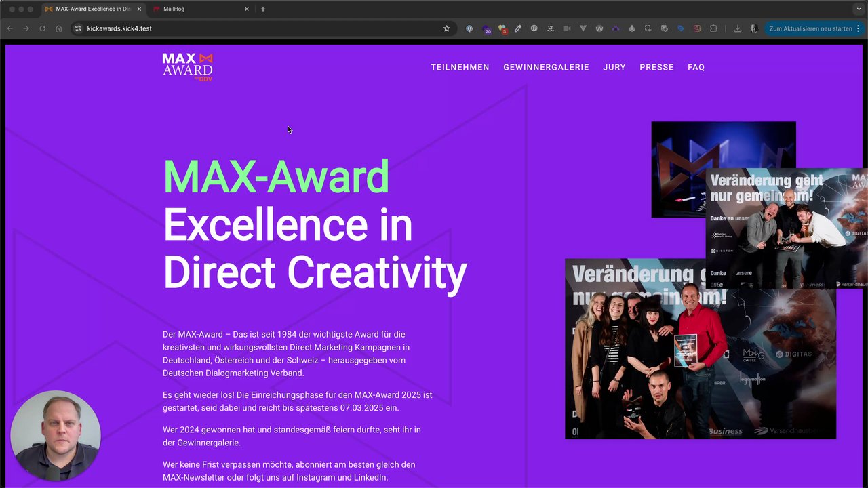
Task: Open the extension with red 3 badge
Action: click(502, 29)
